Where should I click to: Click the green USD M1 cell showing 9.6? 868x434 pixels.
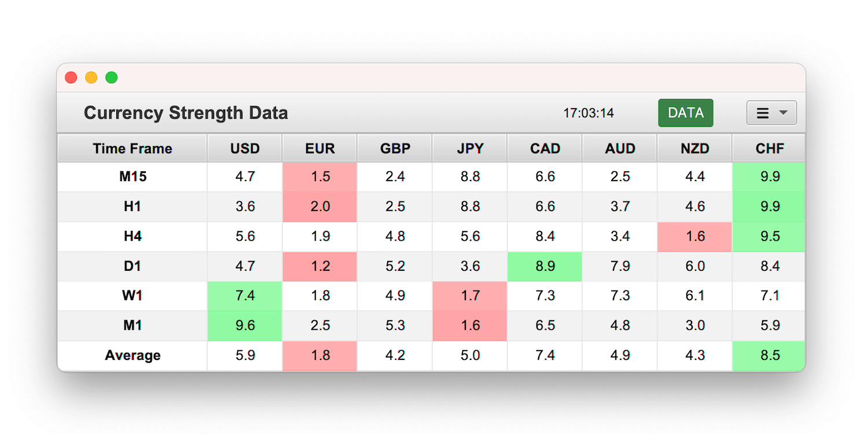pyautogui.click(x=244, y=325)
